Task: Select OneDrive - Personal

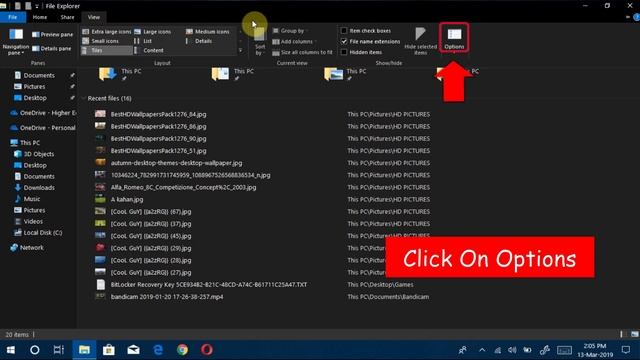Action: (x=43, y=128)
